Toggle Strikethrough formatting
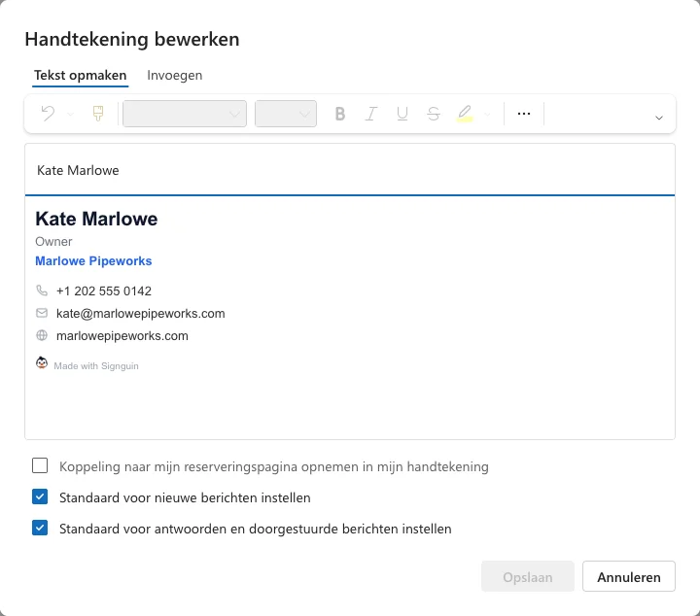Viewport: 700px width, 616px height. [x=433, y=114]
